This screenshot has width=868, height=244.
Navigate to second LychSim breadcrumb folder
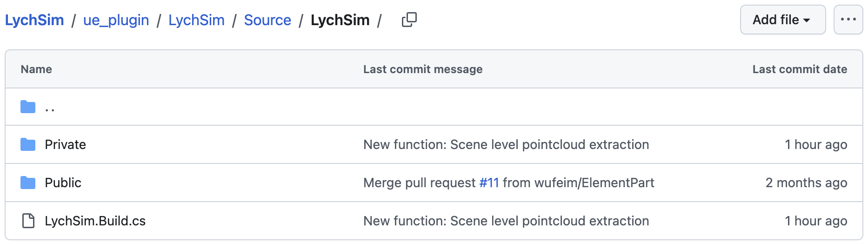tap(196, 20)
